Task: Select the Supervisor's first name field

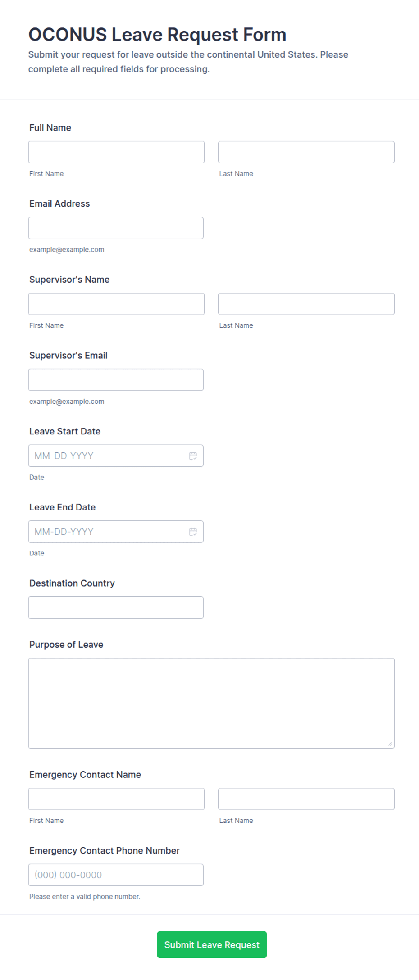Action: pos(116,304)
